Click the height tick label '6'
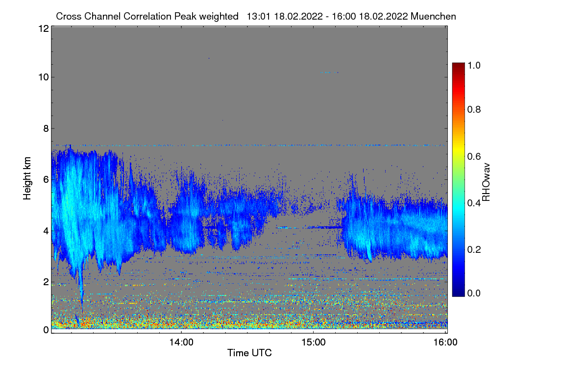 [x=45, y=179]
